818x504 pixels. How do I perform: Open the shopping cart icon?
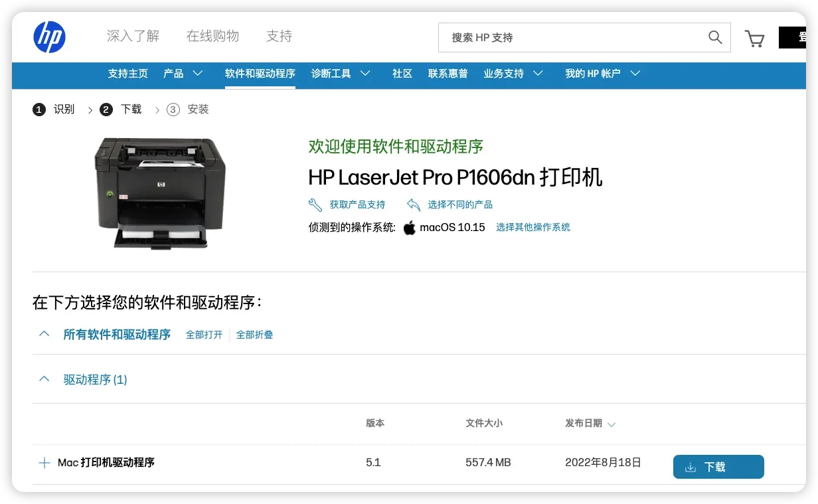754,39
